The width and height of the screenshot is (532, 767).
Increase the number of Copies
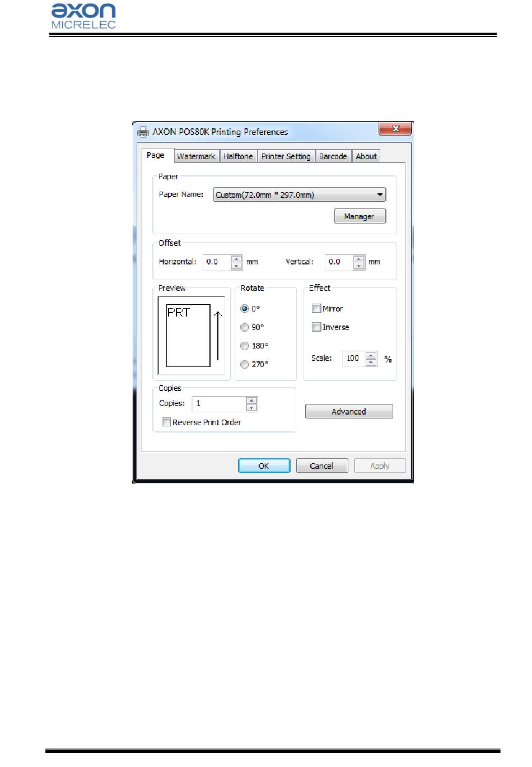coord(252,401)
